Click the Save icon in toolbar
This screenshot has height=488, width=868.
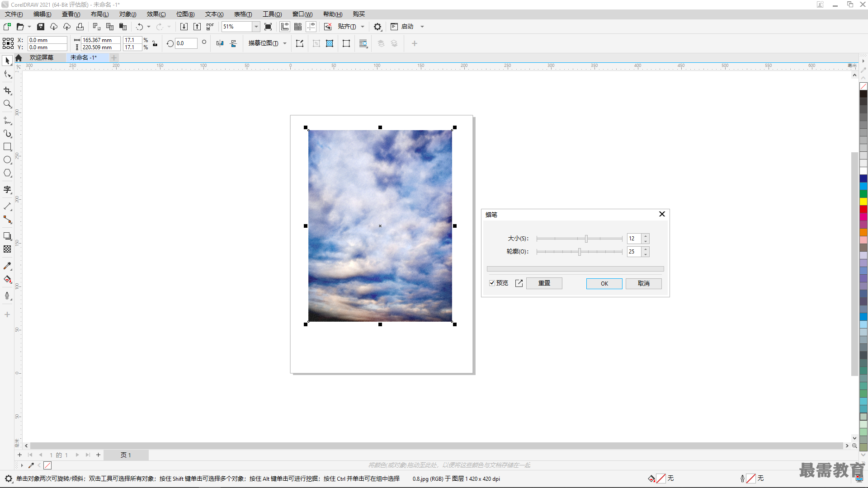pyautogui.click(x=41, y=27)
